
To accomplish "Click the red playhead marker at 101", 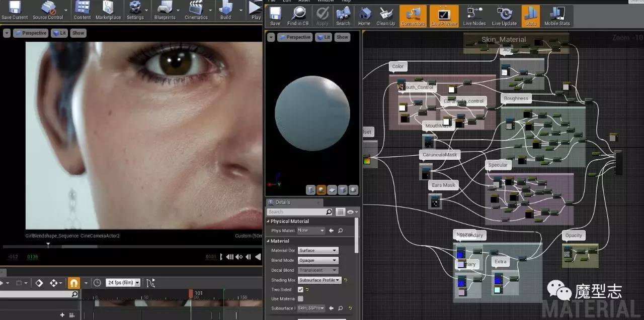I will (191, 293).
